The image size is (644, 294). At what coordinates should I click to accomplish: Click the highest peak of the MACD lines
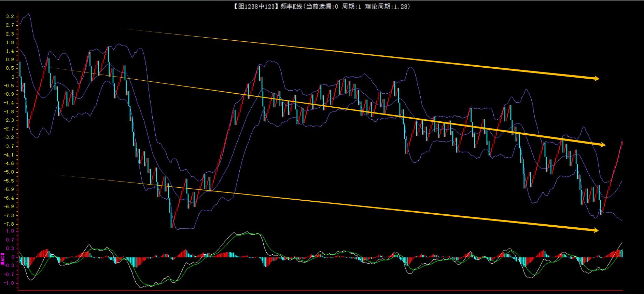coord(247,232)
